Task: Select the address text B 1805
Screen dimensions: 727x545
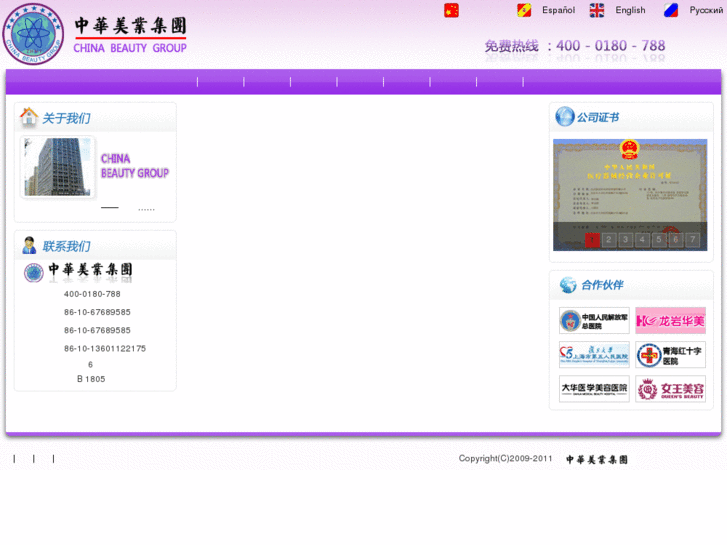Action: 91,379
